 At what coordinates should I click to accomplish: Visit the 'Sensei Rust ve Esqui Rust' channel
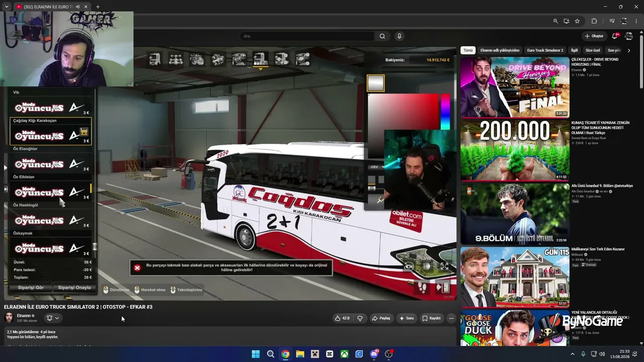pos(589,138)
